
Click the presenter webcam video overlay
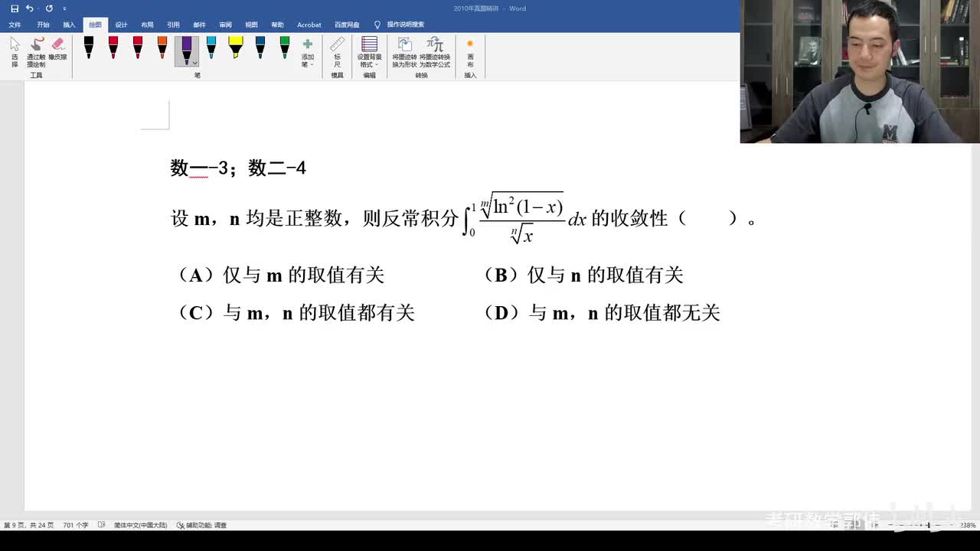click(x=860, y=71)
